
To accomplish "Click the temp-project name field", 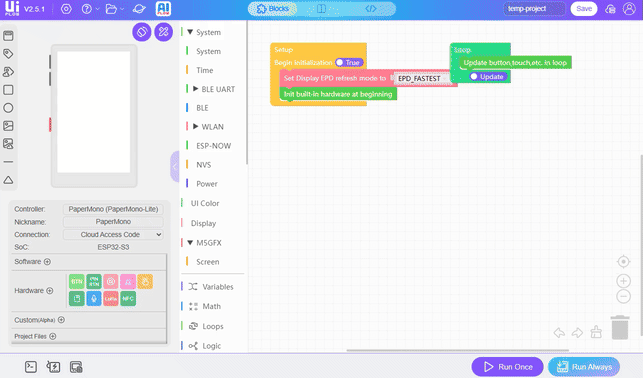I will tap(534, 9).
